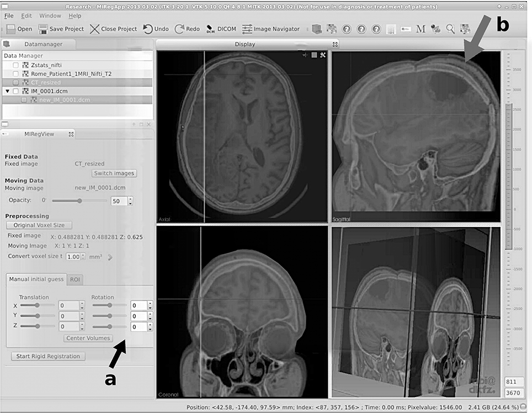Screen dimensions: 532x413
Task: Click the Redo toolbar icon
Action: click(x=179, y=29)
